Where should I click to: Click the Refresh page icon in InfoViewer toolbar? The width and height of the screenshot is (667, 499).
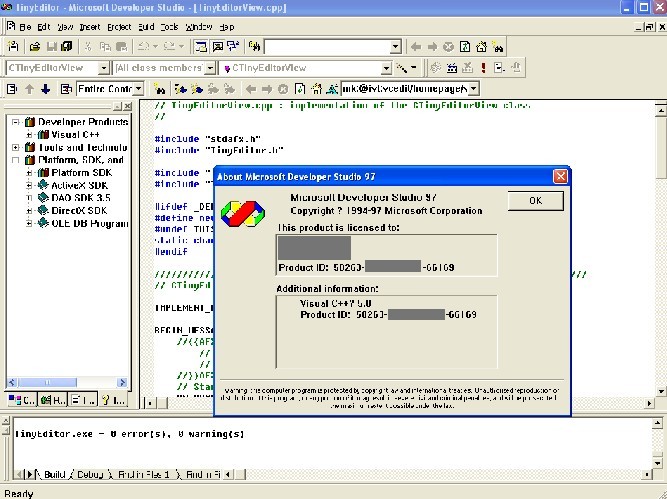click(x=300, y=89)
